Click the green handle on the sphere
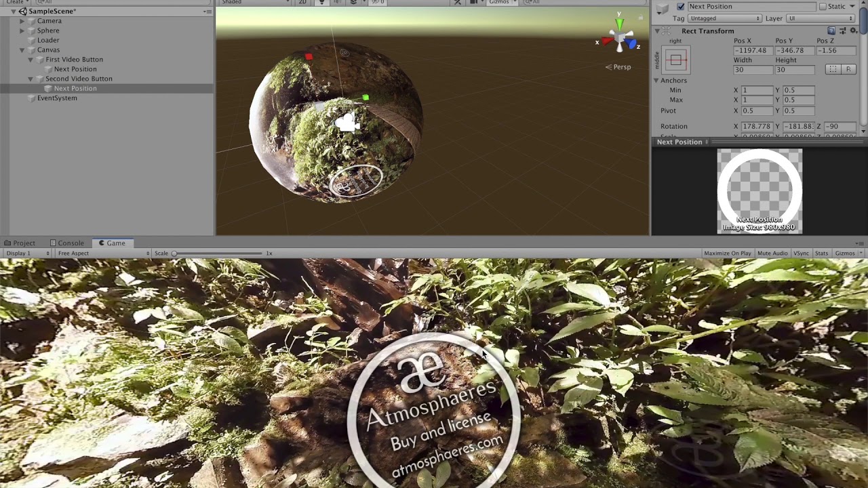 tap(366, 98)
